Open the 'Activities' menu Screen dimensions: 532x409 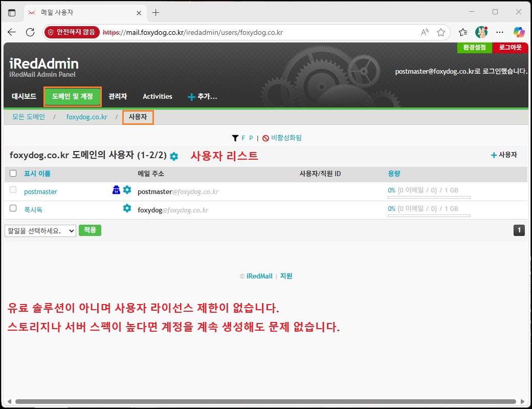(158, 96)
